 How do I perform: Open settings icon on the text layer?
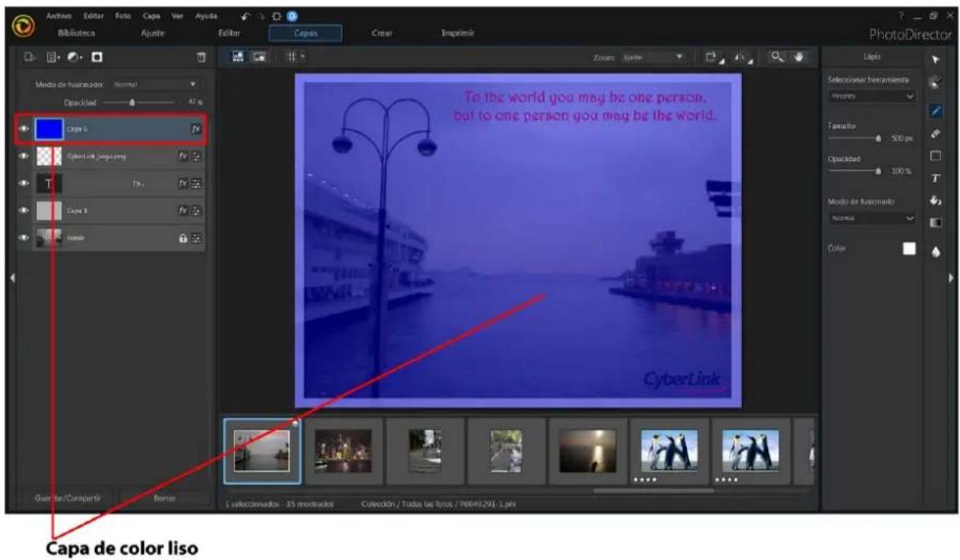click(196, 184)
